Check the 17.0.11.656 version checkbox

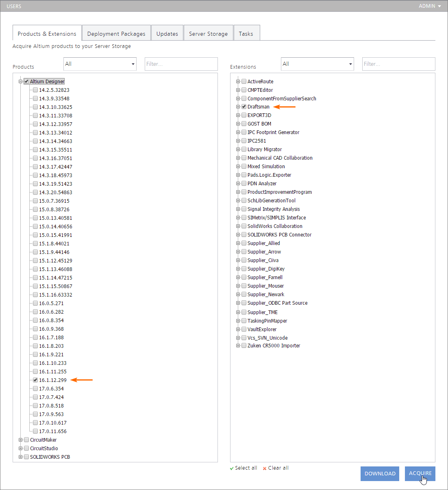[35, 431]
